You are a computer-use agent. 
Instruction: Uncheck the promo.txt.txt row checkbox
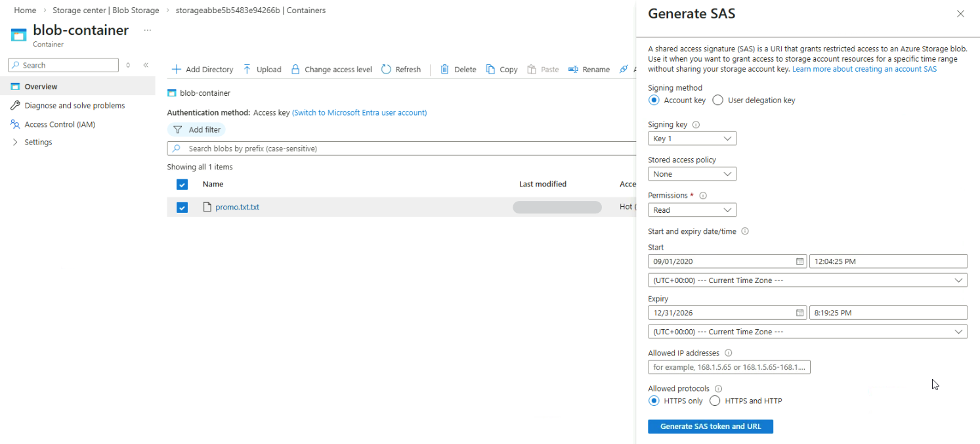coord(182,208)
